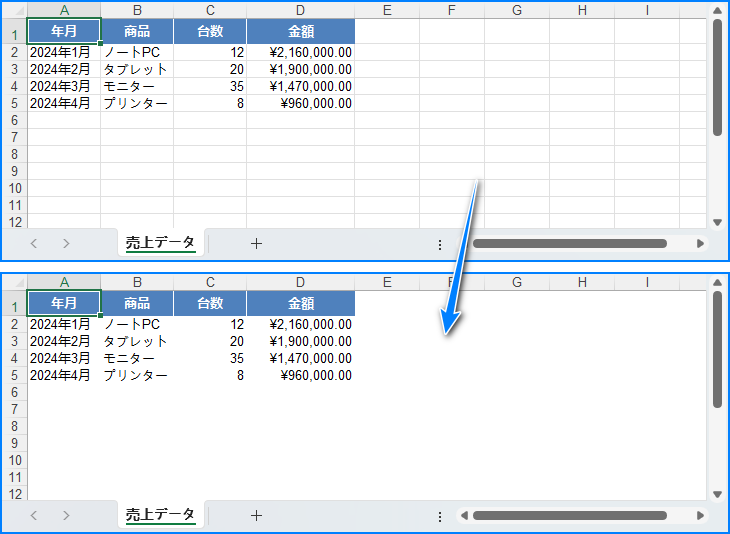Select cell タブレット in upper sheet
This screenshot has width=730, height=534.
click(x=137, y=69)
